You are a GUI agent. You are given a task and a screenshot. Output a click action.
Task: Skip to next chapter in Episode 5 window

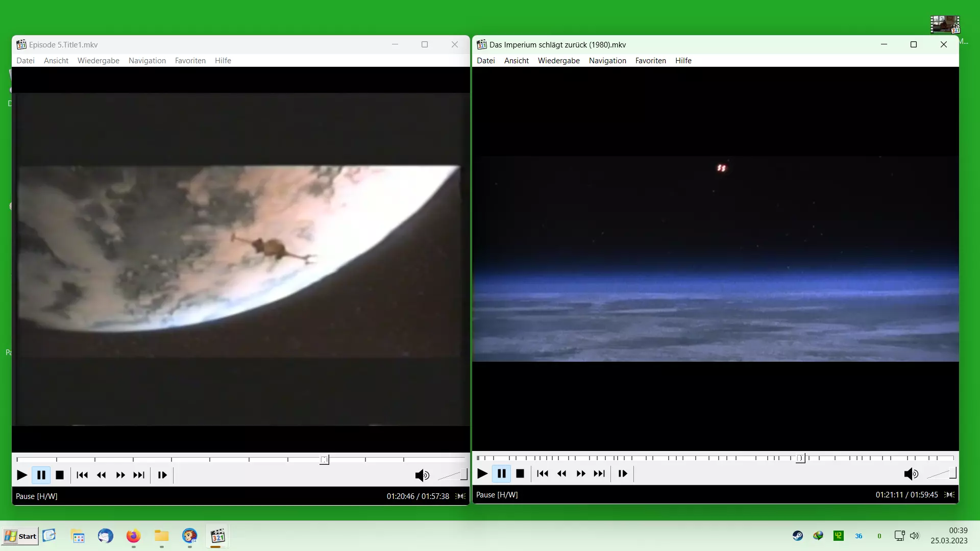coord(139,475)
